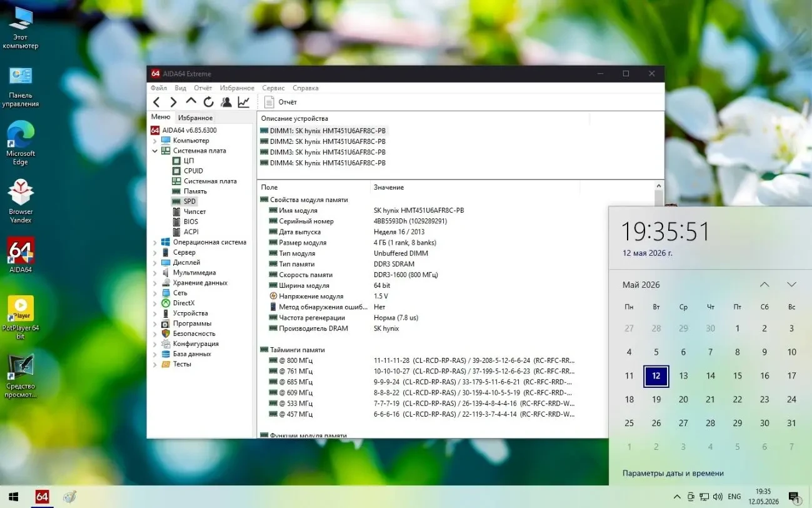Select the База данных tree item

tap(192, 354)
